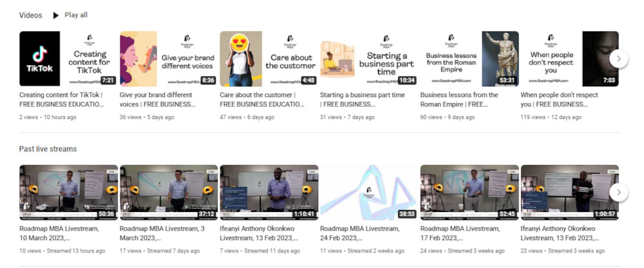Open the TikTok content video thumbnail

point(69,59)
